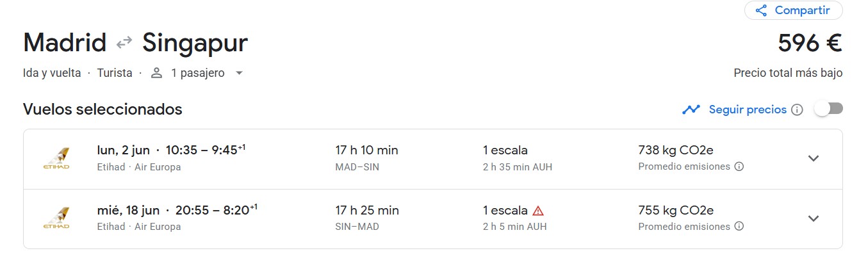This screenshot has height=260, width=868.
Task: Click the 596 € total price
Action: (809, 44)
